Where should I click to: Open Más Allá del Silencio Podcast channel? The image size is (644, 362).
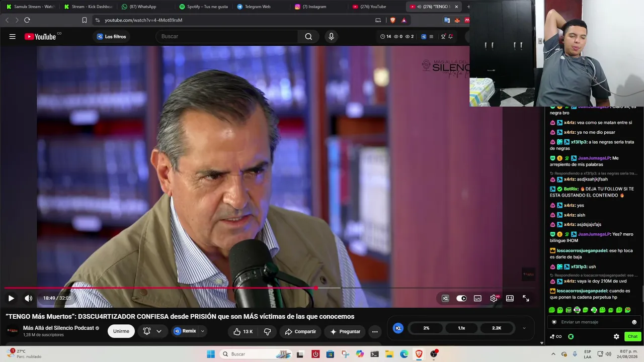58,328
